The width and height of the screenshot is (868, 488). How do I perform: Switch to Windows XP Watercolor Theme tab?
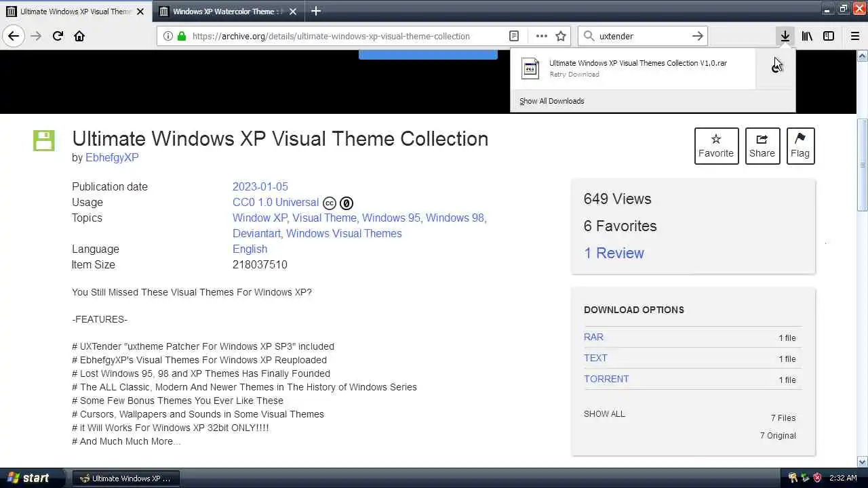click(228, 12)
